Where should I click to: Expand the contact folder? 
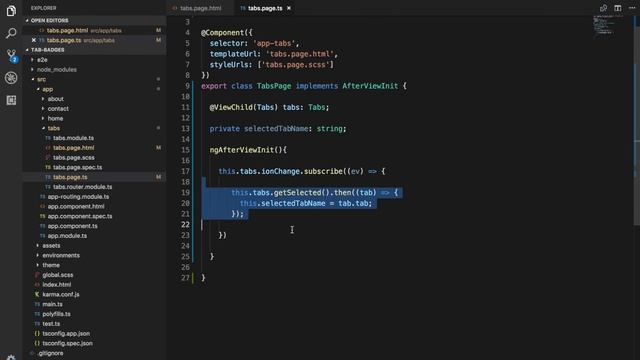58,109
